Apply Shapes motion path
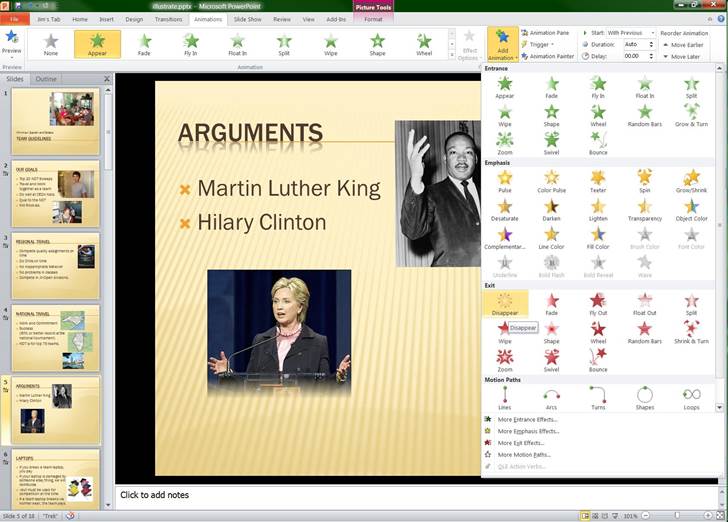Screen dimensions: 728x522 [x=644, y=398]
